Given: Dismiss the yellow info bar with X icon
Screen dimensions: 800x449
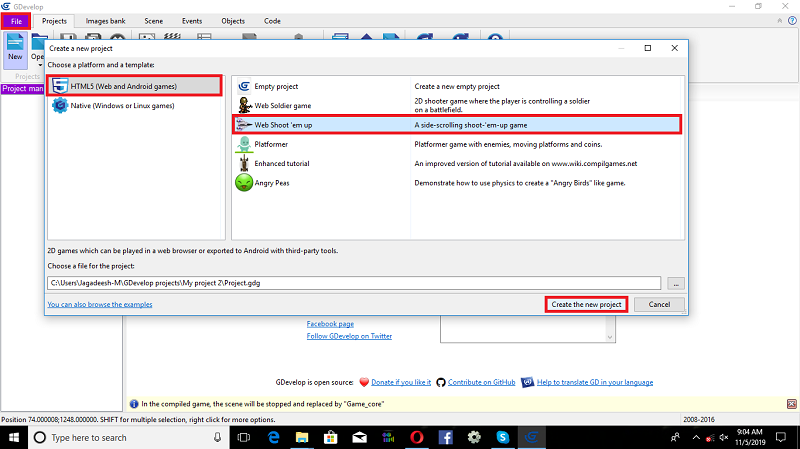Looking at the screenshot, I should tap(792, 404).
